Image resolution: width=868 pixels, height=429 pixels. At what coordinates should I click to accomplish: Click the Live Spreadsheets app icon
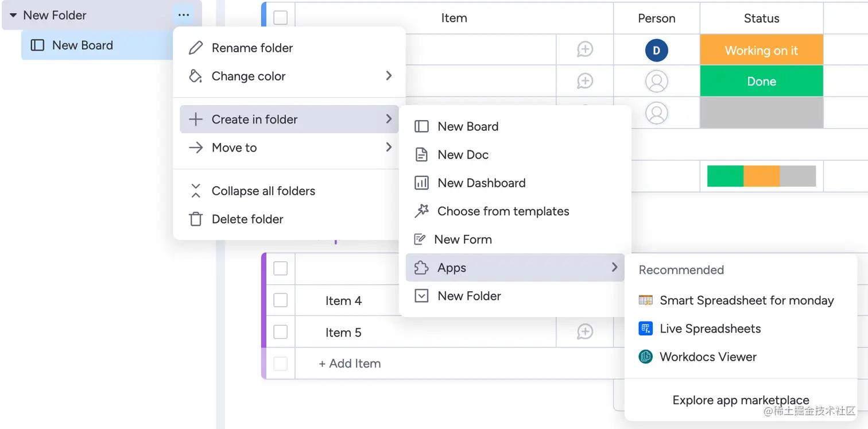coord(646,328)
